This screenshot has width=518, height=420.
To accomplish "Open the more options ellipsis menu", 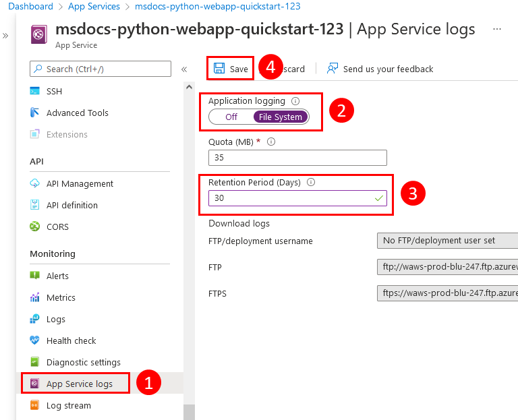I will point(497,29).
